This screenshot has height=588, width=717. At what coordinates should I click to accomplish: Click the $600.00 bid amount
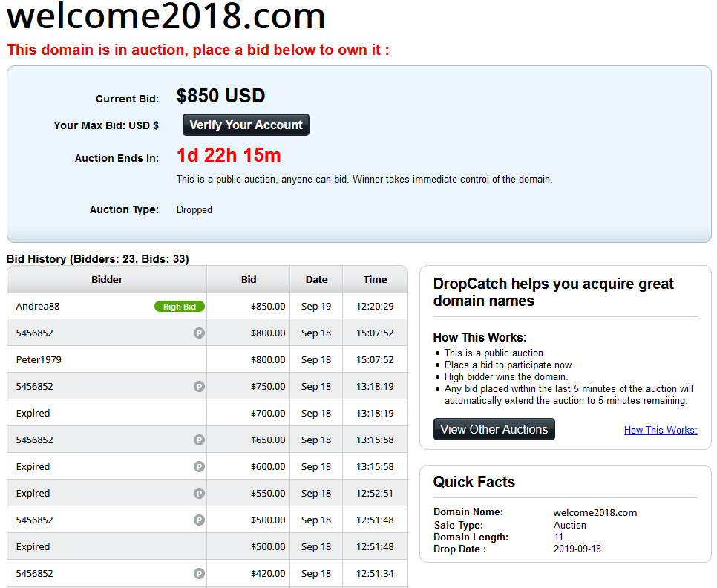268,466
